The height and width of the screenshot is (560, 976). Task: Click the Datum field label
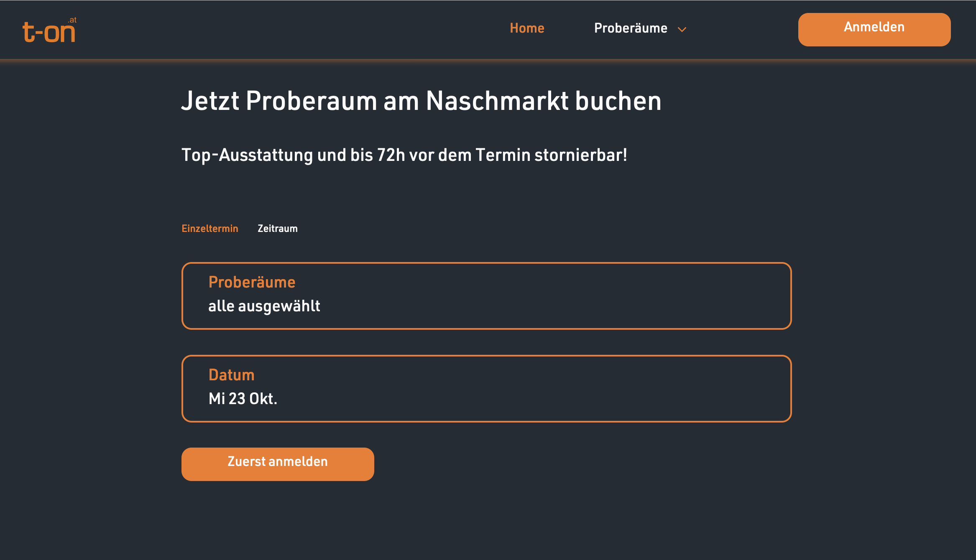[231, 375]
